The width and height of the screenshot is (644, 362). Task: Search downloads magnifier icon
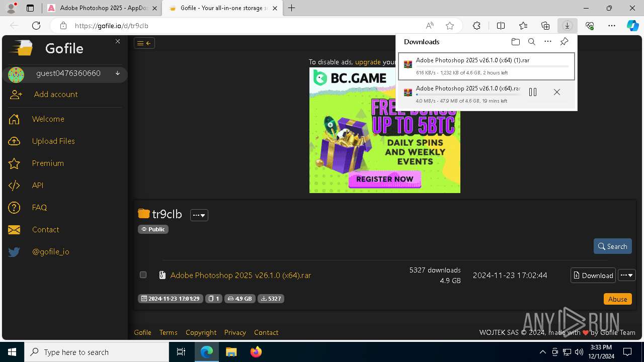click(531, 42)
